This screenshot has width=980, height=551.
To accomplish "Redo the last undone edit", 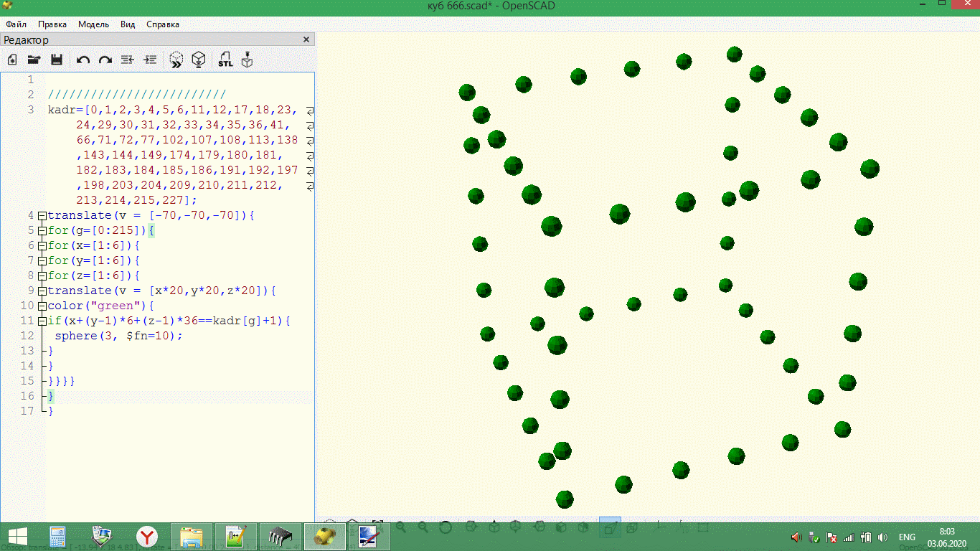I will [105, 60].
